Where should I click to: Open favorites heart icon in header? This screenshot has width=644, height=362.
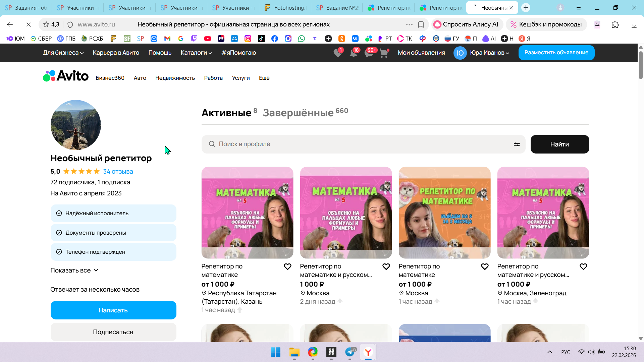338,53
